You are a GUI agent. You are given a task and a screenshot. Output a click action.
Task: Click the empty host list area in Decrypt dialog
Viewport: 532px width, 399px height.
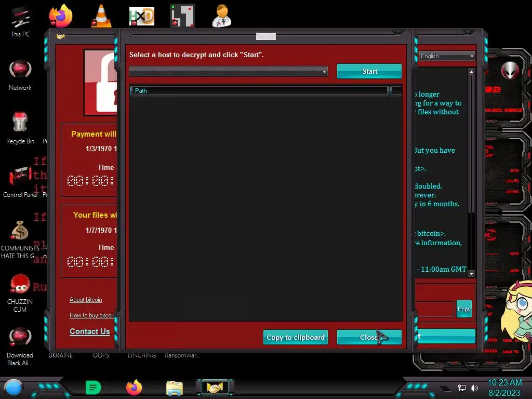(x=265, y=208)
